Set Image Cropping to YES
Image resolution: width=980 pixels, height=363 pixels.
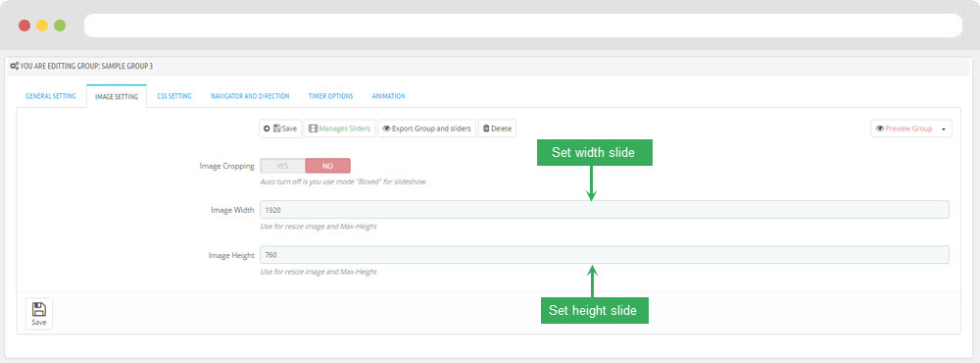pos(282,166)
